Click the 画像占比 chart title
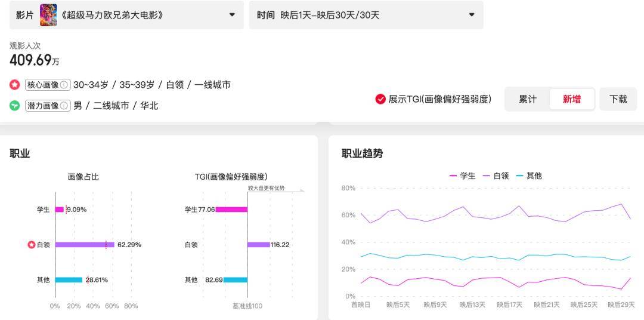The width and height of the screenshot is (644, 320). [83, 177]
